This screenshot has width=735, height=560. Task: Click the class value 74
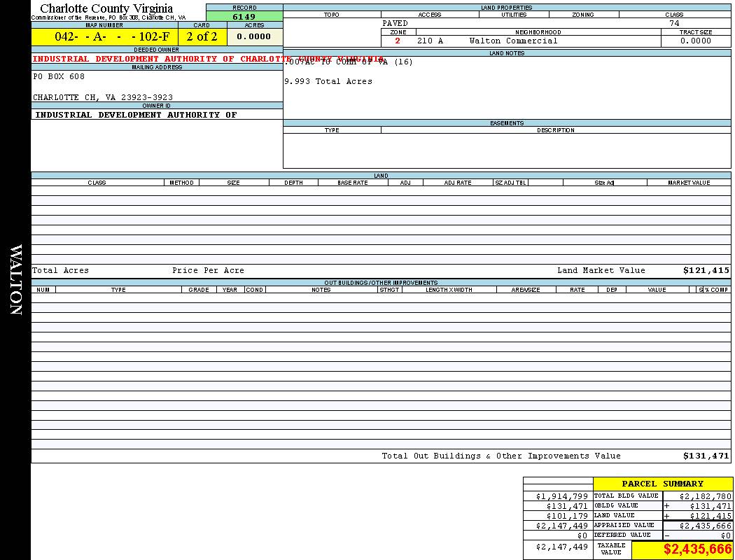coord(674,24)
